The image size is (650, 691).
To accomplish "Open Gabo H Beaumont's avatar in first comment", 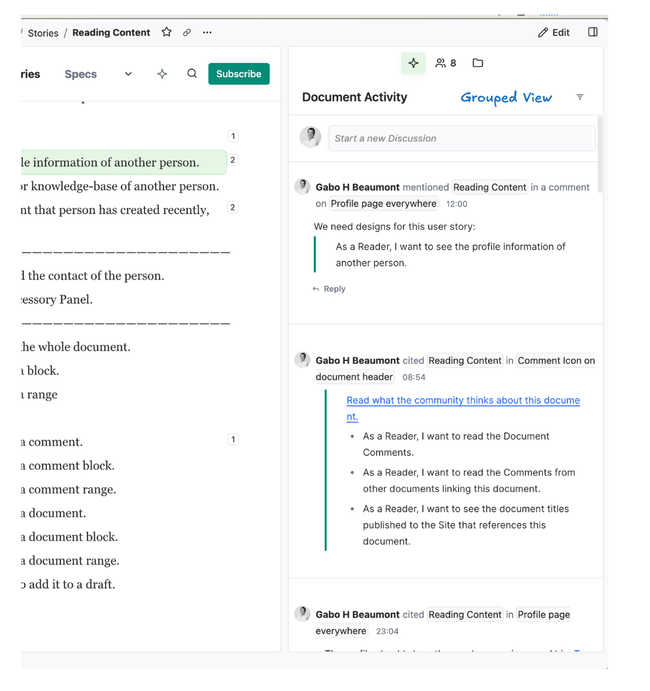I will tap(302, 187).
